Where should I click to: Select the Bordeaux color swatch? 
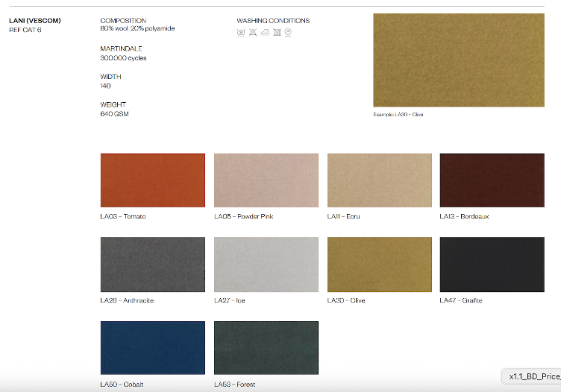coord(492,180)
